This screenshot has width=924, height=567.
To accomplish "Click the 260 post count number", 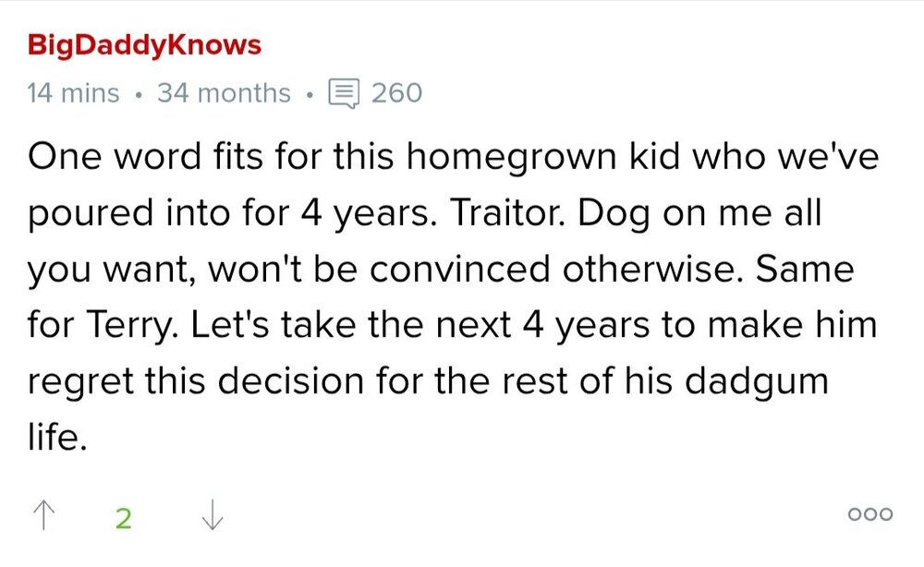I will [396, 93].
